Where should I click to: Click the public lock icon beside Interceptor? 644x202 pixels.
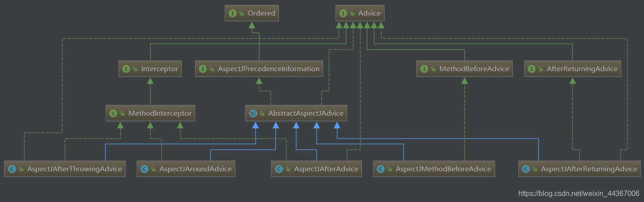(x=135, y=69)
